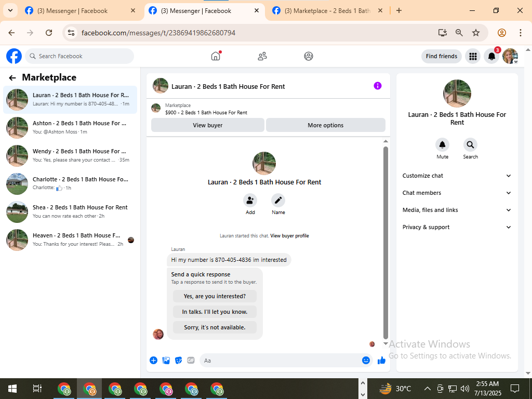
Task: Open the Home feed icon
Action: 216,56
